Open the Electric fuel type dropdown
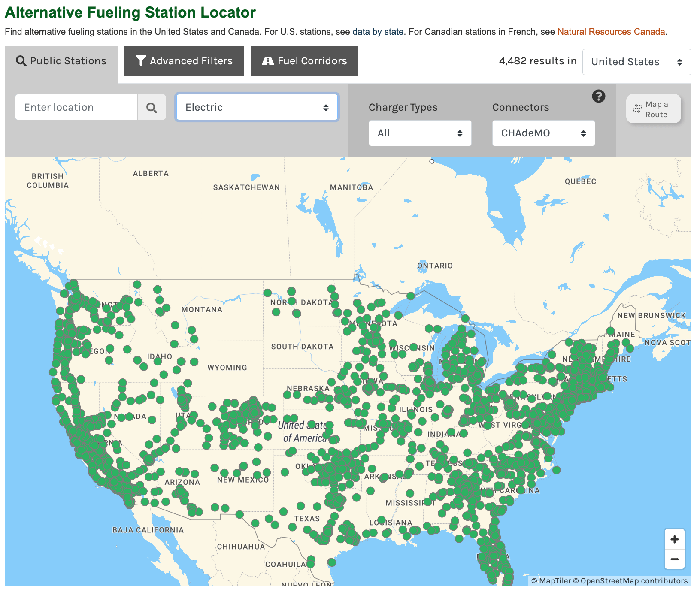The height and width of the screenshot is (592, 700). (x=257, y=107)
